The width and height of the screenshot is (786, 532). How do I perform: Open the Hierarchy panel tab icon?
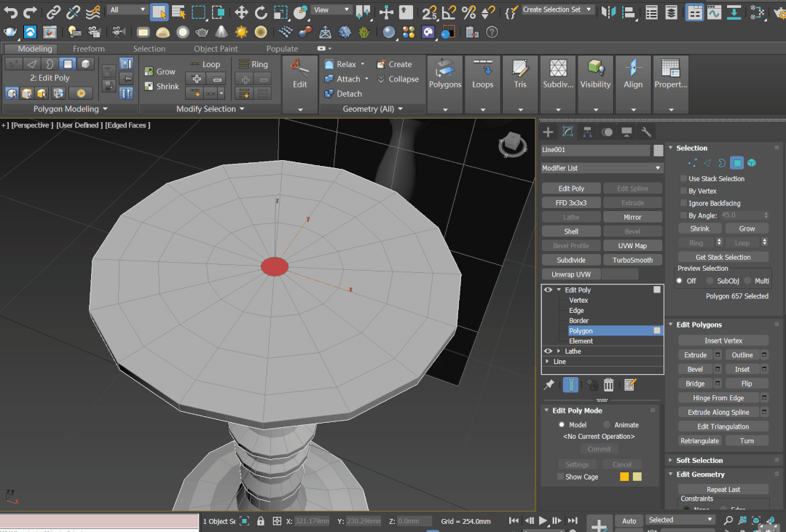pos(587,132)
